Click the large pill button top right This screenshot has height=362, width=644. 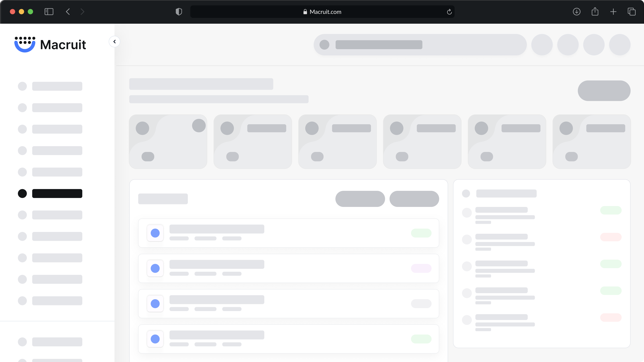604,91
